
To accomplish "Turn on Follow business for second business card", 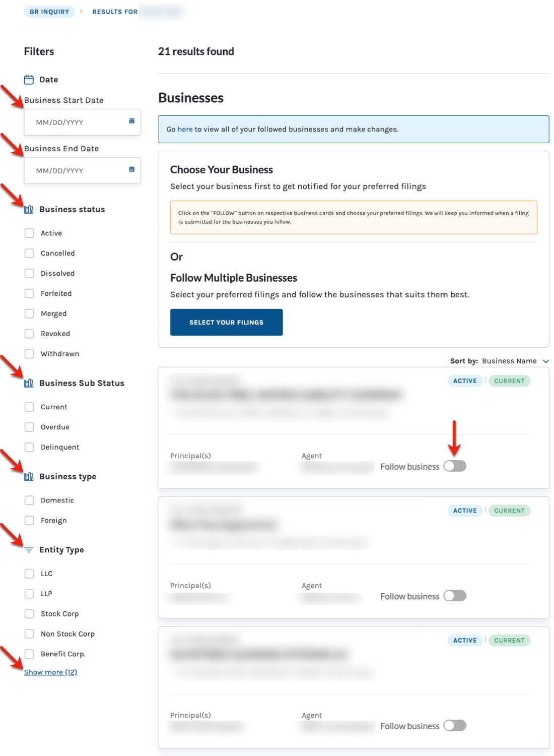I will click(455, 596).
